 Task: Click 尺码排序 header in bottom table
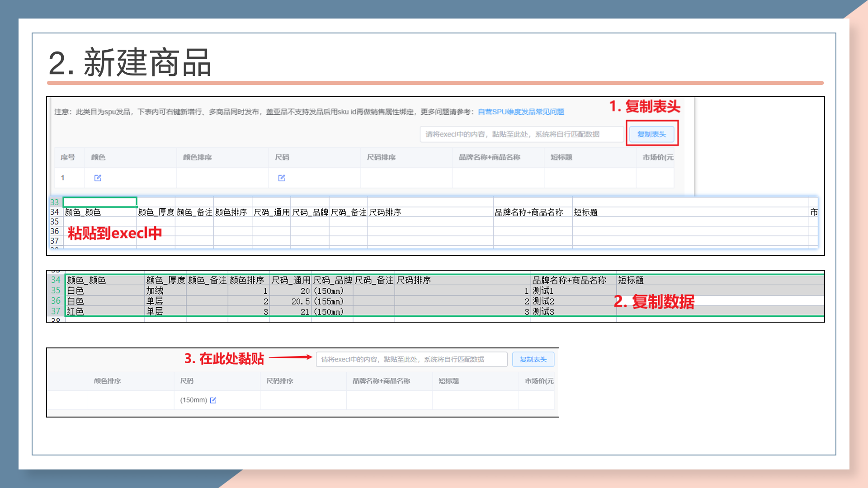click(279, 381)
